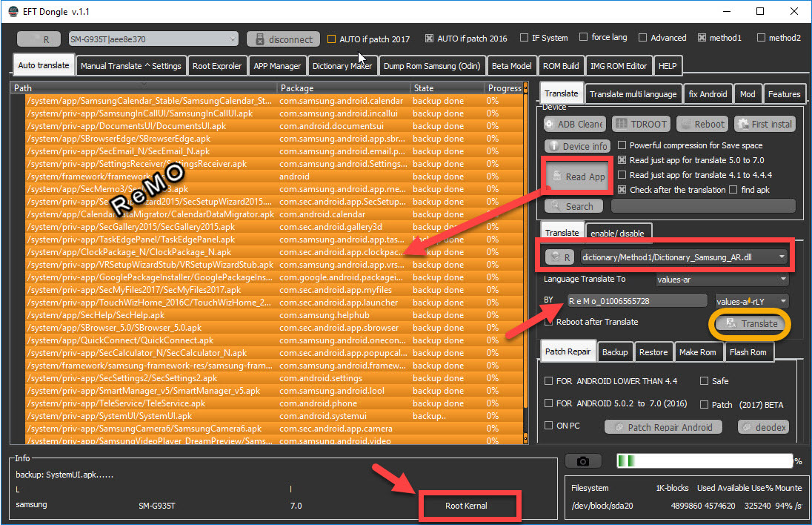
Task: Enable the find apk checkbox
Action: pyautogui.click(x=733, y=190)
